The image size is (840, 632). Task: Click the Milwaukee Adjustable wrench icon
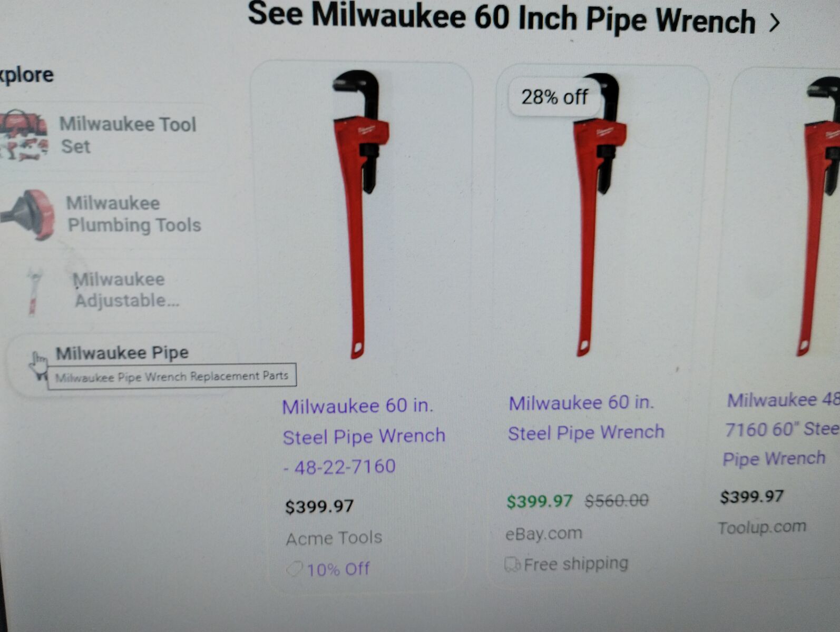pos(34,292)
